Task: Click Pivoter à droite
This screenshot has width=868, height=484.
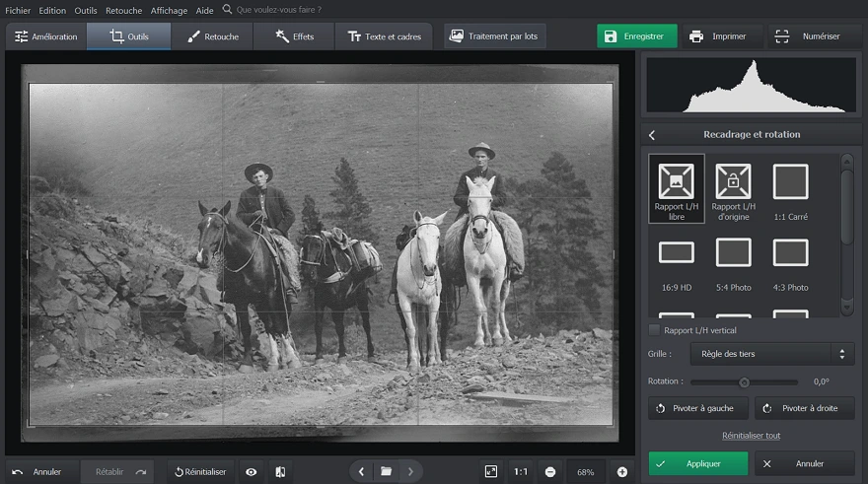Action: pos(804,408)
